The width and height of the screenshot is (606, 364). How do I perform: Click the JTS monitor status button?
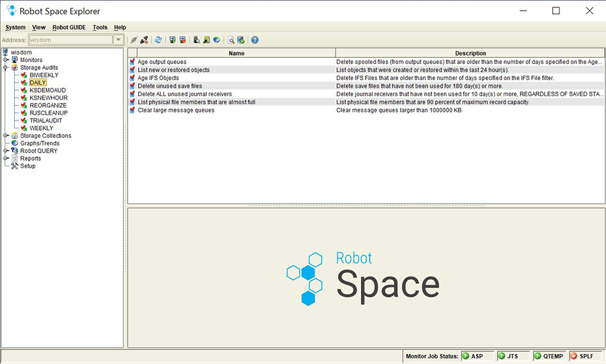[x=513, y=356]
